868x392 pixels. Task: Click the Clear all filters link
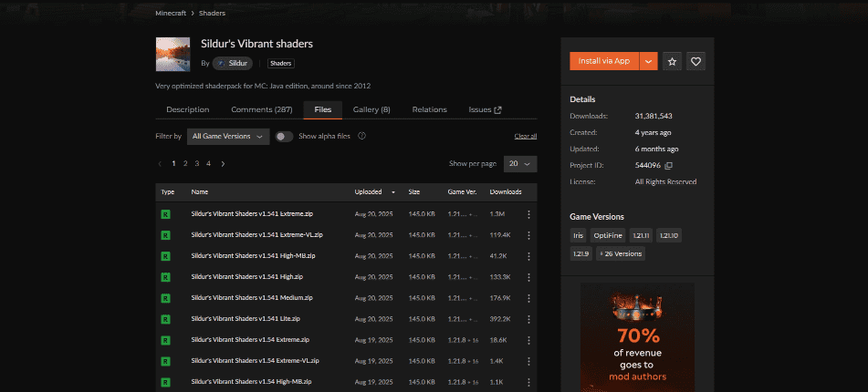click(525, 136)
